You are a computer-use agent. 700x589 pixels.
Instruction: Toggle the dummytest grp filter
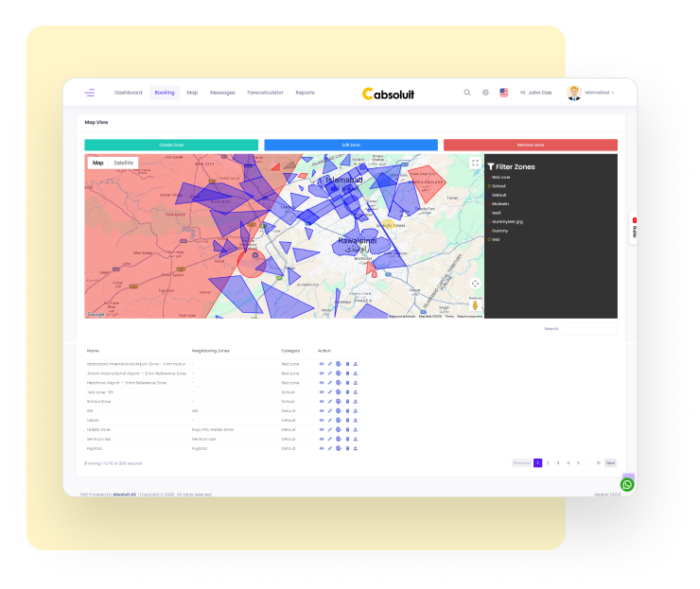pos(505,222)
